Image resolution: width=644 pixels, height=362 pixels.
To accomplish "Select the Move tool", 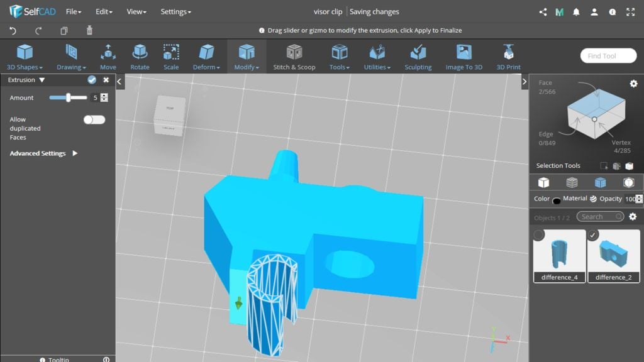I will (108, 57).
